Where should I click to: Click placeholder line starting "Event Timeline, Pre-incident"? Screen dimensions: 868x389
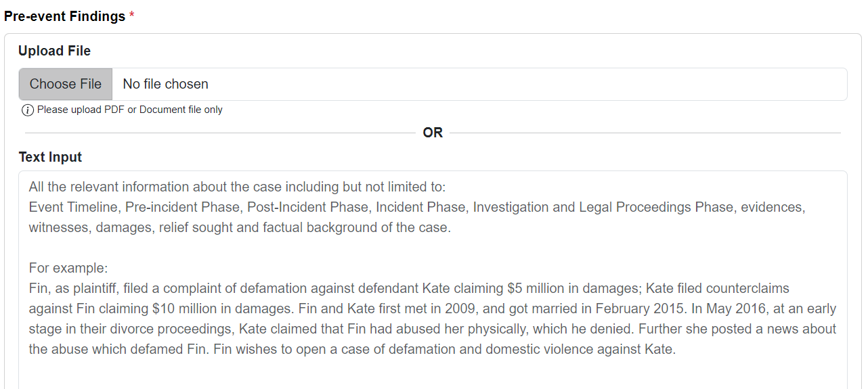point(417,207)
